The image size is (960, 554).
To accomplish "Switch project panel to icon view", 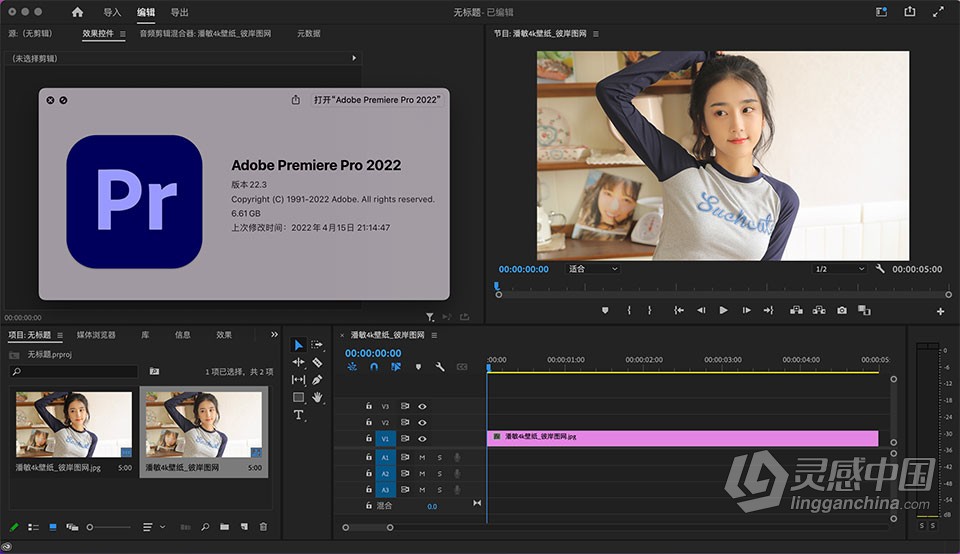I will pos(53,526).
